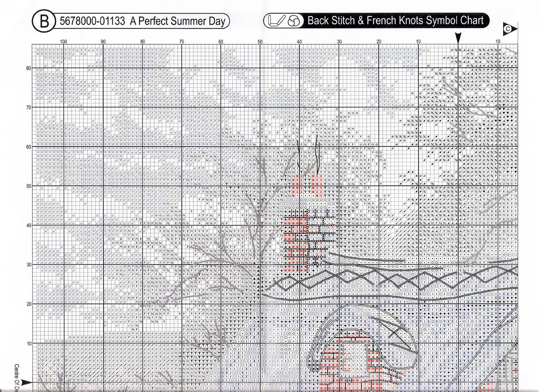The image size is (539, 392).
Task: Click the 30 column number on top axis
Action: pyautogui.click(x=339, y=42)
